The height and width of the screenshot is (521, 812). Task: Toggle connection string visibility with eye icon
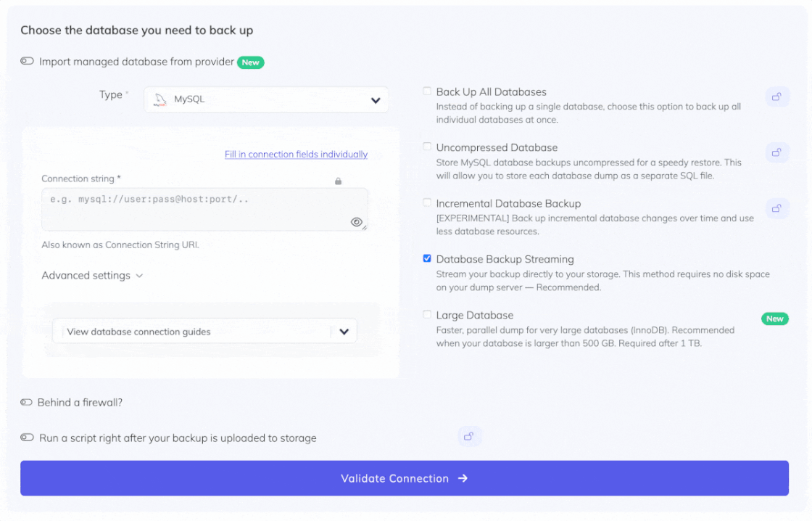point(357,222)
